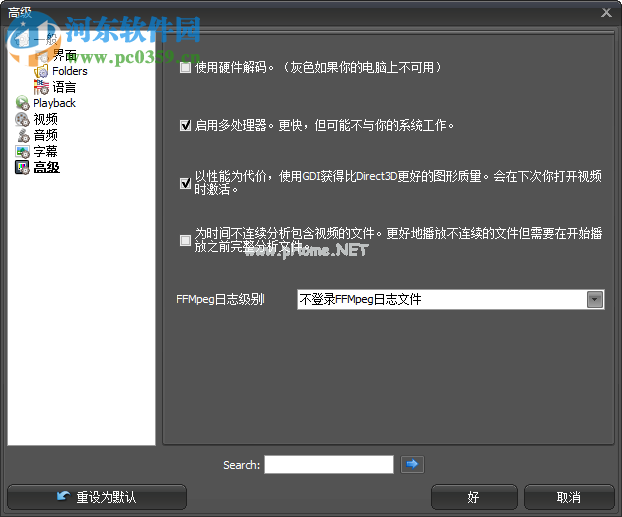This screenshot has height=517, width=622.
Task: Click the 语言 flag icon
Action: tap(41, 87)
